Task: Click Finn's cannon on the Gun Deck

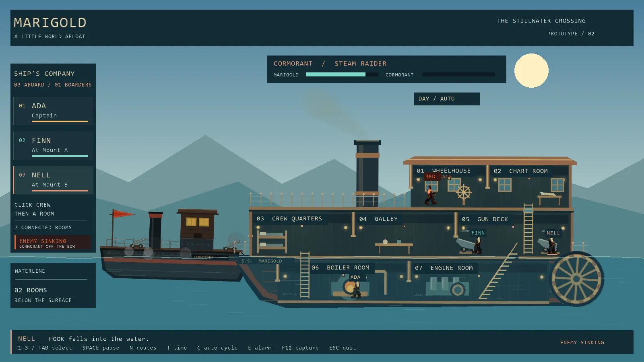Action: point(465,245)
